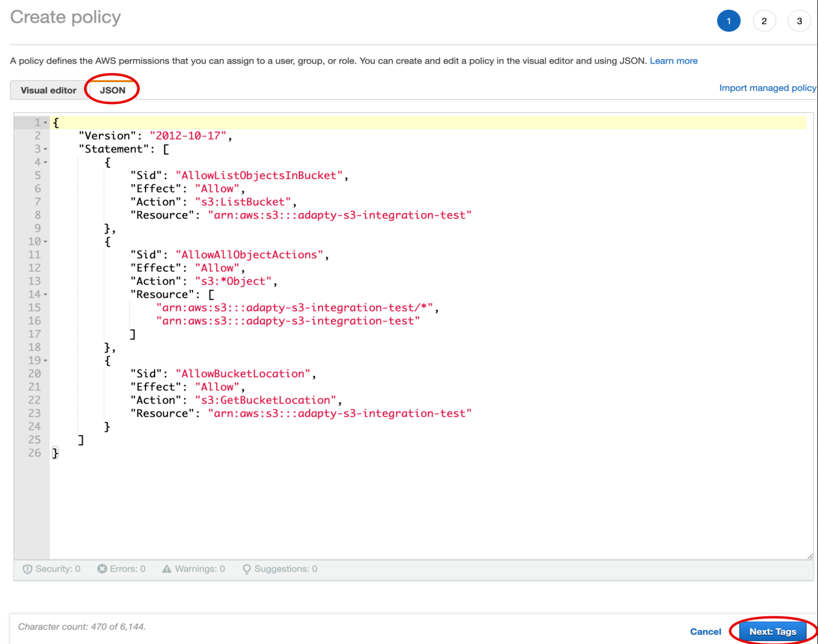The width and height of the screenshot is (818, 644).
Task: Jump to step 3 circle indicator
Action: coord(799,21)
